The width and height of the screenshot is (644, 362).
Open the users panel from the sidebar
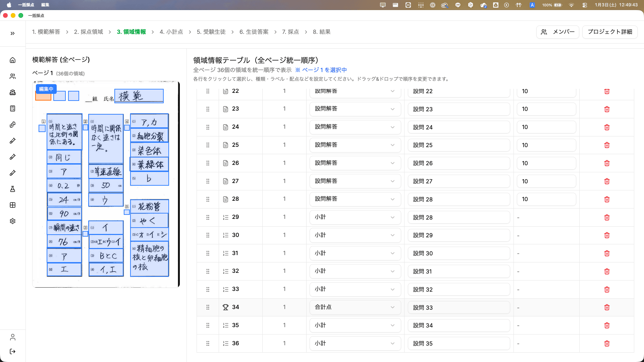tap(12, 76)
